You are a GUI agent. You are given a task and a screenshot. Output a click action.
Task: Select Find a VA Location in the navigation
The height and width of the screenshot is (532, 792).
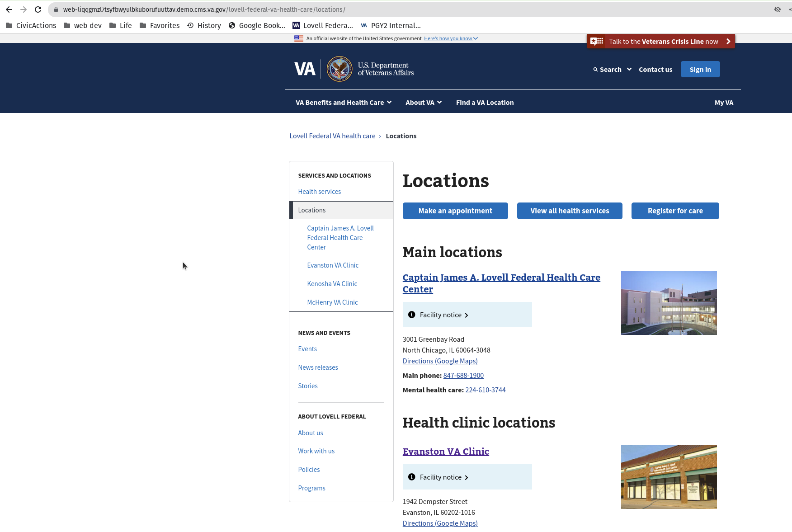coord(485,103)
